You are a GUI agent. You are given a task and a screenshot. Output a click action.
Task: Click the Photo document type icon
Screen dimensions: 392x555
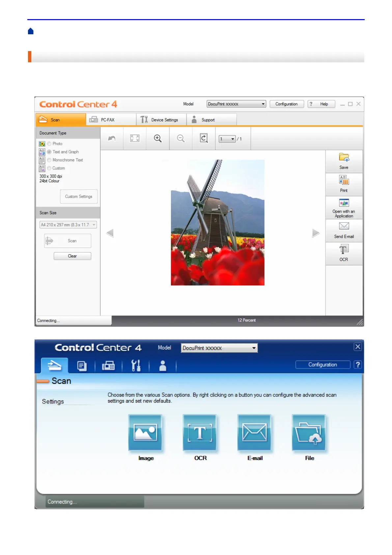[x=42, y=144]
